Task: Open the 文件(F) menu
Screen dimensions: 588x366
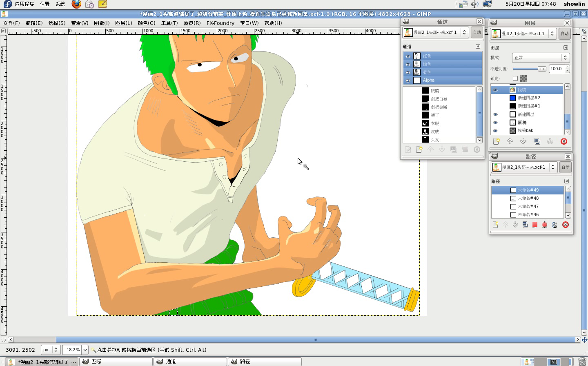Action: pos(11,23)
